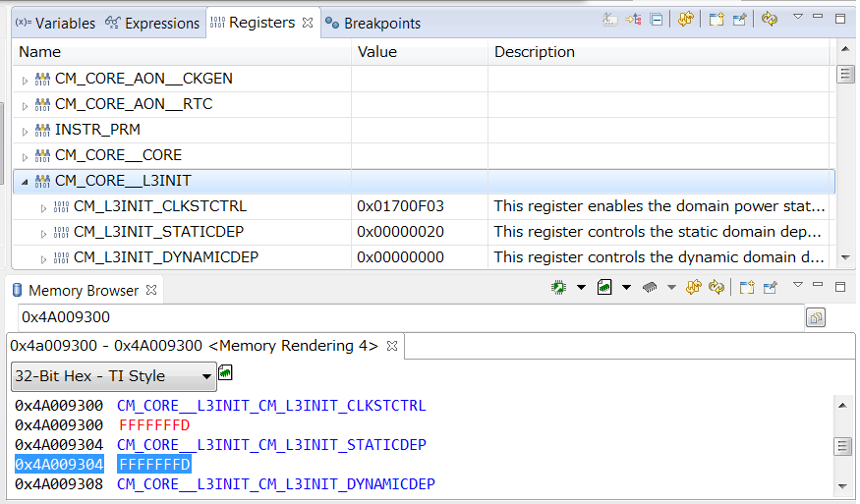Select value 0x00000000 of CM_L3INIT_DYNAMICDEP
The image size is (860, 504).
(x=400, y=257)
